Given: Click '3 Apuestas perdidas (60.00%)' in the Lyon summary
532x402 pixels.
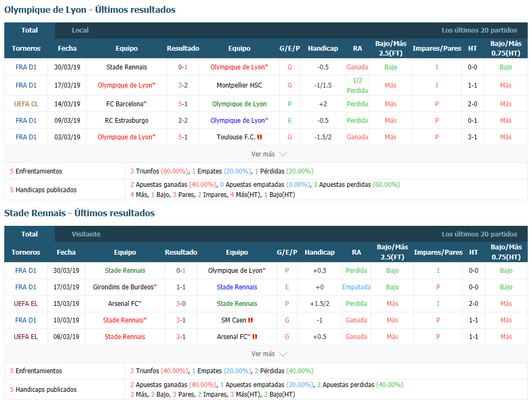Looking at the screenshot, I should (357, 185).
